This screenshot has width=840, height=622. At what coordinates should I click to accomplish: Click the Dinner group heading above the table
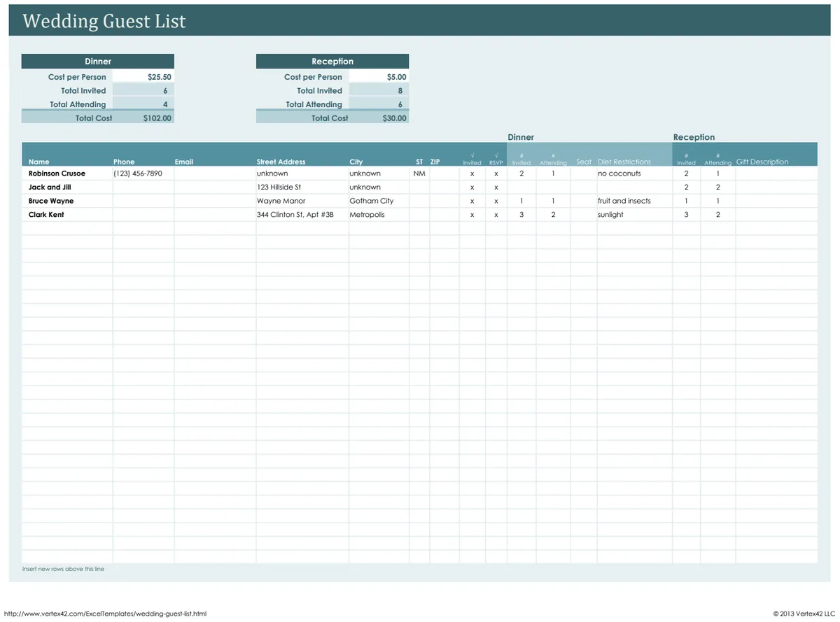click(x=521, y=137)
